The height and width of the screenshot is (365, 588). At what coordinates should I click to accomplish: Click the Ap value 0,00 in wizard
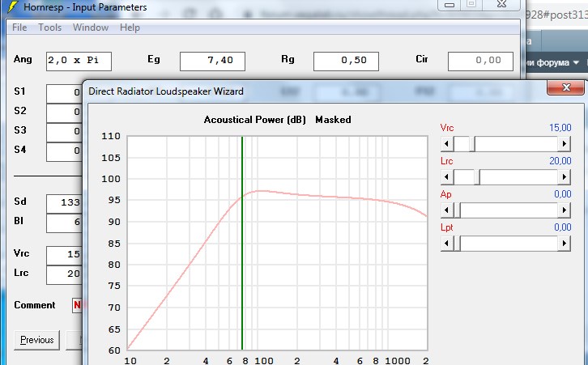pyautogui.click(x=563, y=194)
